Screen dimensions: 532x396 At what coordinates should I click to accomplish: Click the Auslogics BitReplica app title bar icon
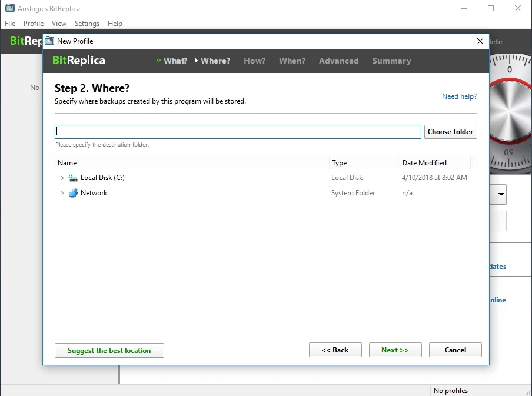pos(9,9)
